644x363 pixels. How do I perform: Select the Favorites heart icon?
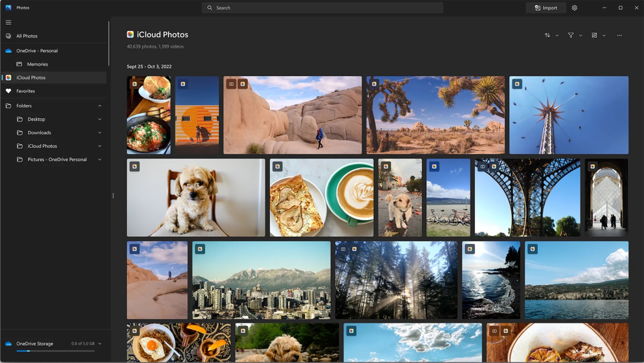coord(8,91)
